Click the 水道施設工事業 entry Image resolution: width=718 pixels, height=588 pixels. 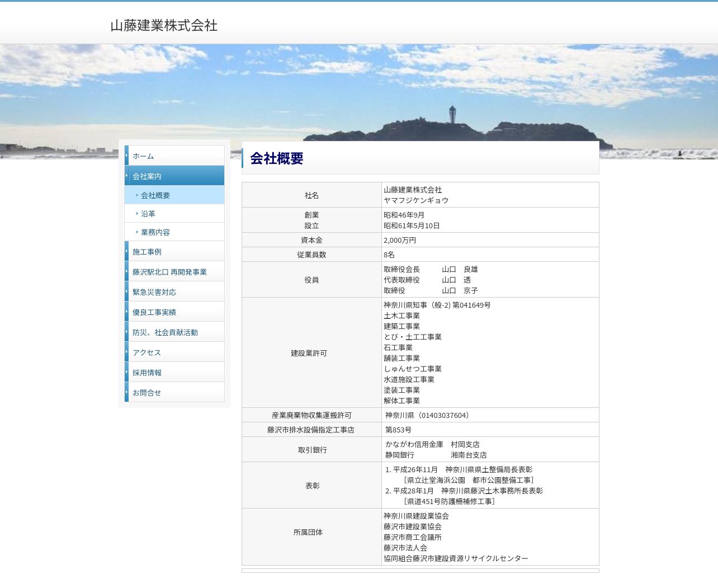[x=409, y=380]
